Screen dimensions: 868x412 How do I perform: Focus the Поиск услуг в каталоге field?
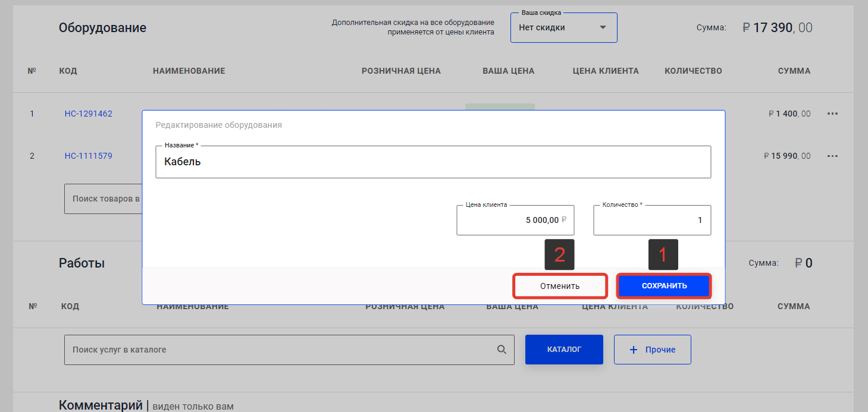(x=289, y=350)
